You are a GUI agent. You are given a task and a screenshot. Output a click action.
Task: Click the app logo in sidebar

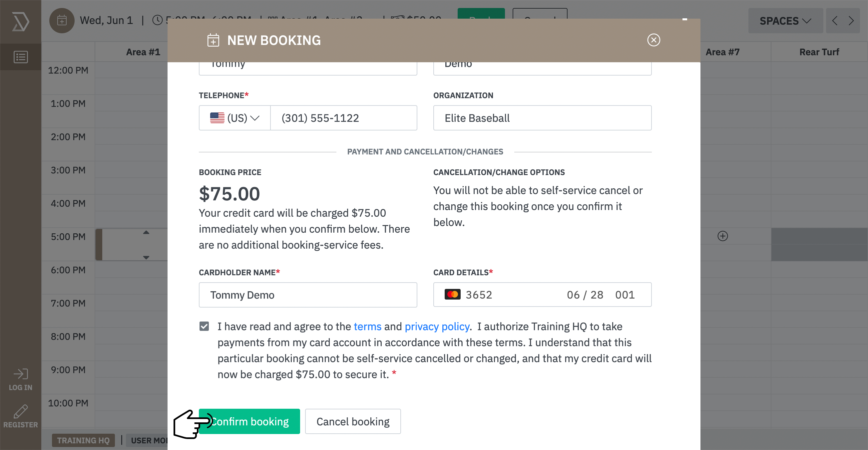pos(21,22)
